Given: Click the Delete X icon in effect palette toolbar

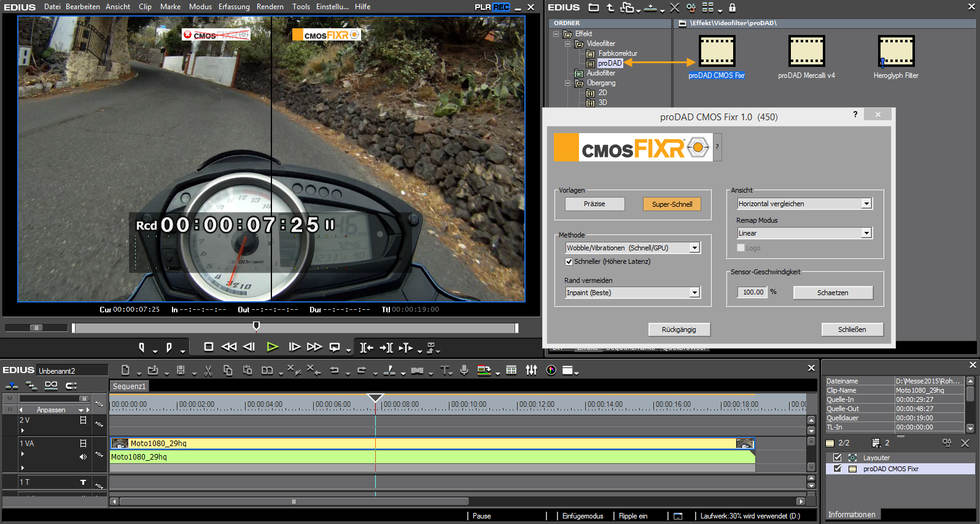Looking at the screenshot, I should 674,7.
